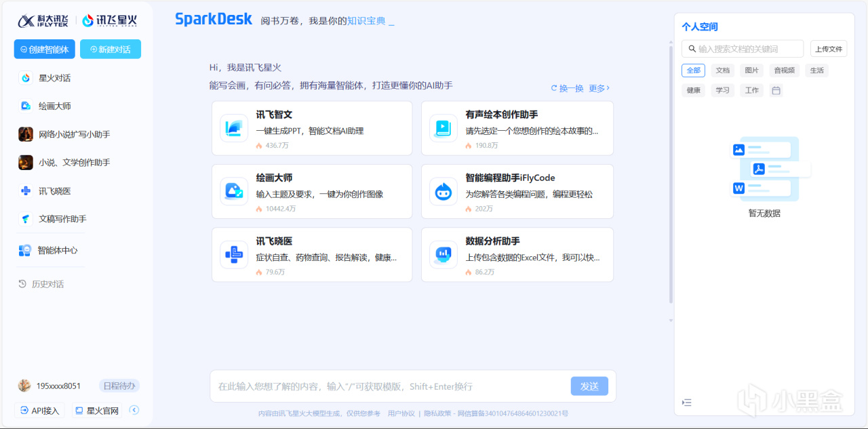Screen dimensions: 868x429
Task: Open 星火官网 button
Action: point(97,410)
